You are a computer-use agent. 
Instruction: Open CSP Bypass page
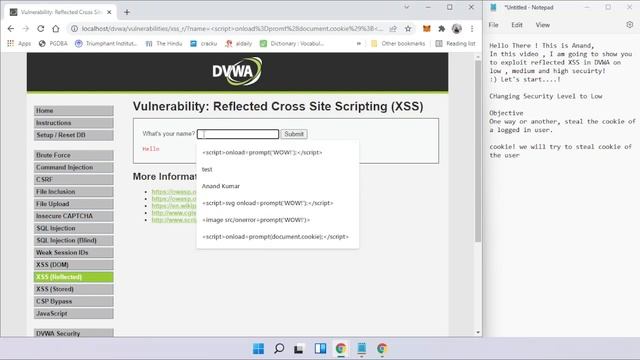[73, 301]
